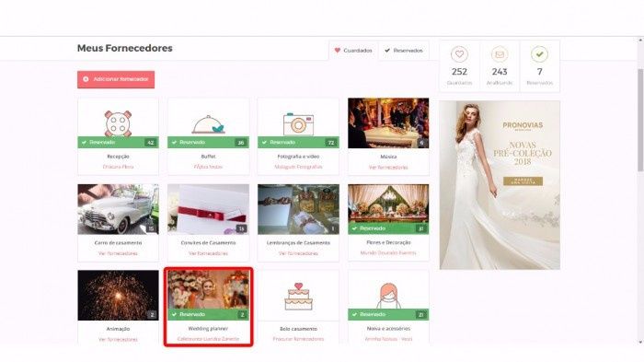Open the Pronovias wedding dress advertisement
The width and height of the screenshot is (644, 362).
[500, 185]
